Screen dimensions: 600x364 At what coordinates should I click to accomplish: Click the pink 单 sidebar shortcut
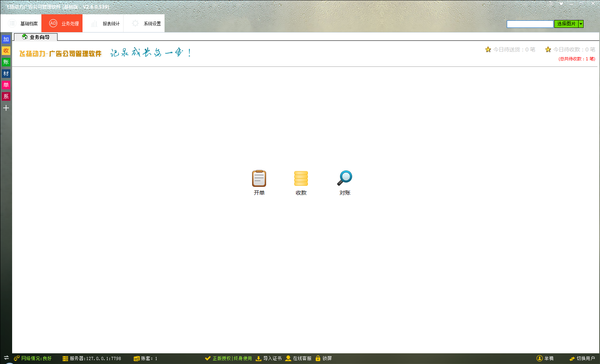(6, 85)
